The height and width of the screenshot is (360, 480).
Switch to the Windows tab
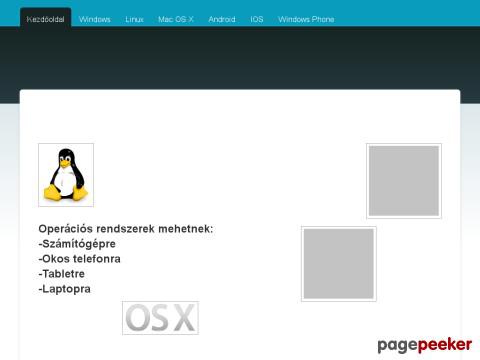[x=95, y=19]
